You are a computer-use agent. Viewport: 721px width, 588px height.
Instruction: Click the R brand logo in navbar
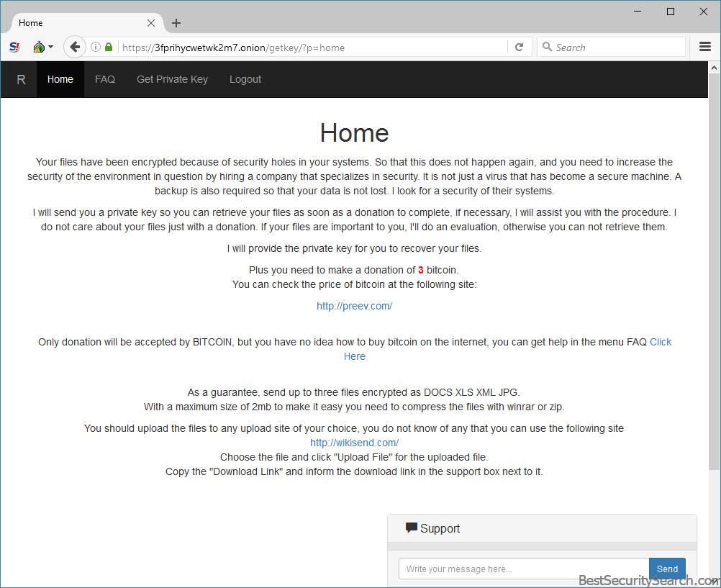[x=21, y=79]
